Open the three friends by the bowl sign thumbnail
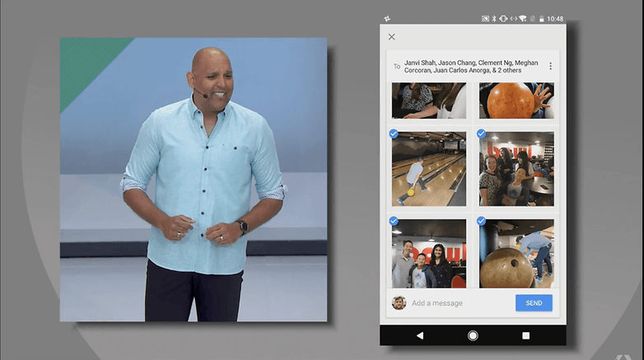Image resolution: width=644 pixels, height=360 pixels. (x=429, y=254)
